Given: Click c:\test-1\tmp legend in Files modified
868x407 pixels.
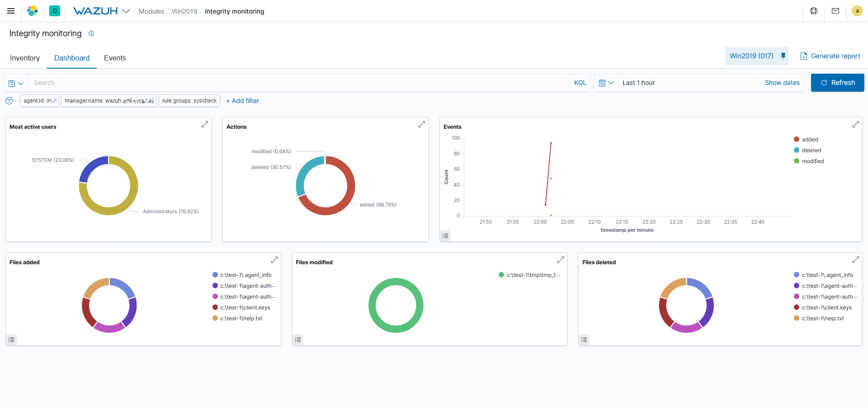Looking at the screenshot, I should click(529, 275).
